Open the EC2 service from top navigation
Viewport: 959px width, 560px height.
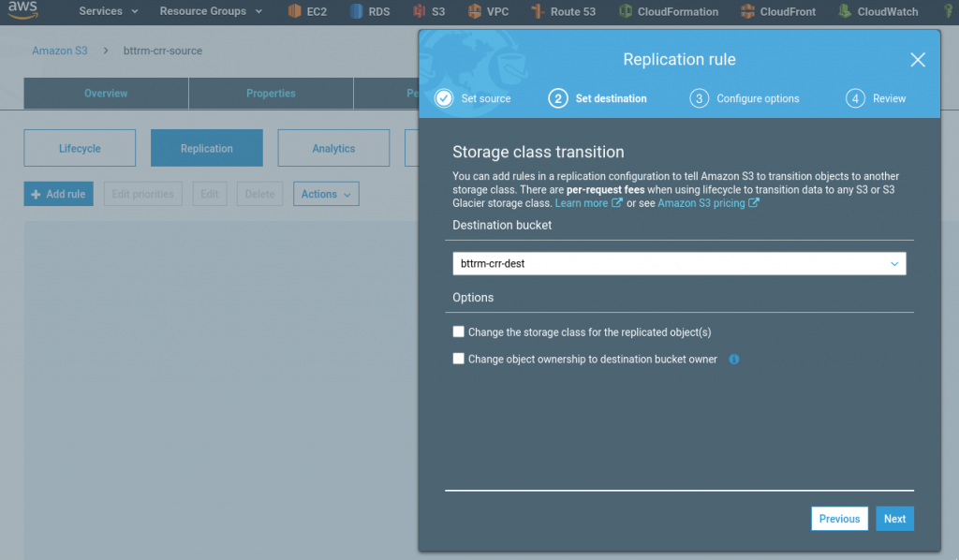pyautogui.click(x=306, y=11)
